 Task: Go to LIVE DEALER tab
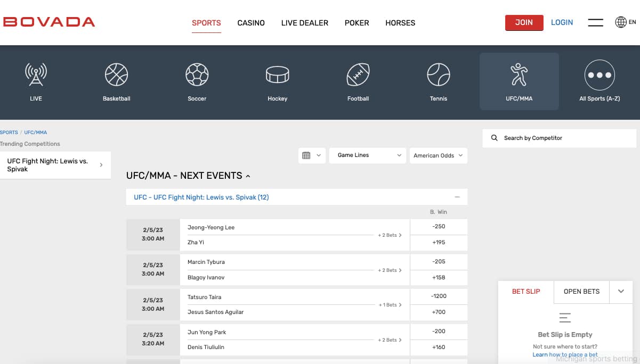tap(305, 23)
